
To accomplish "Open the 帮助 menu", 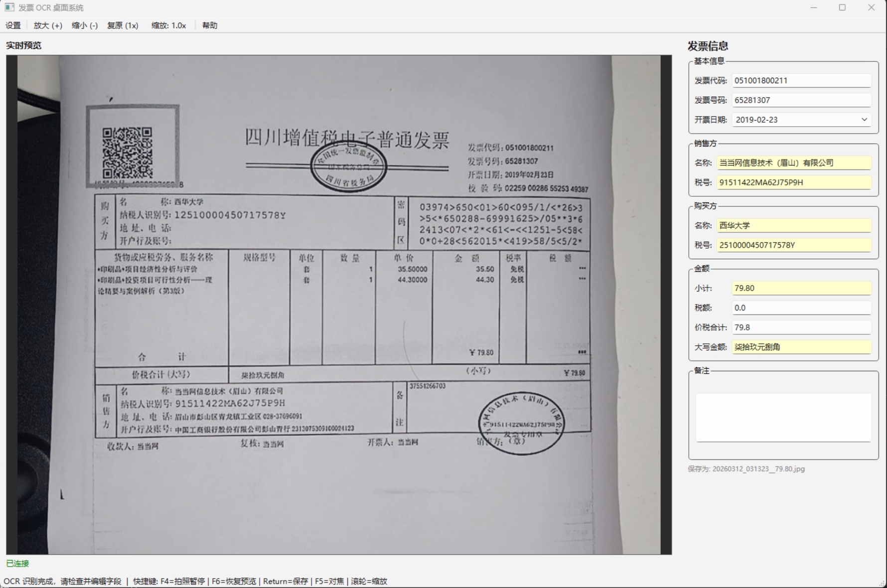I will (209, 25).
